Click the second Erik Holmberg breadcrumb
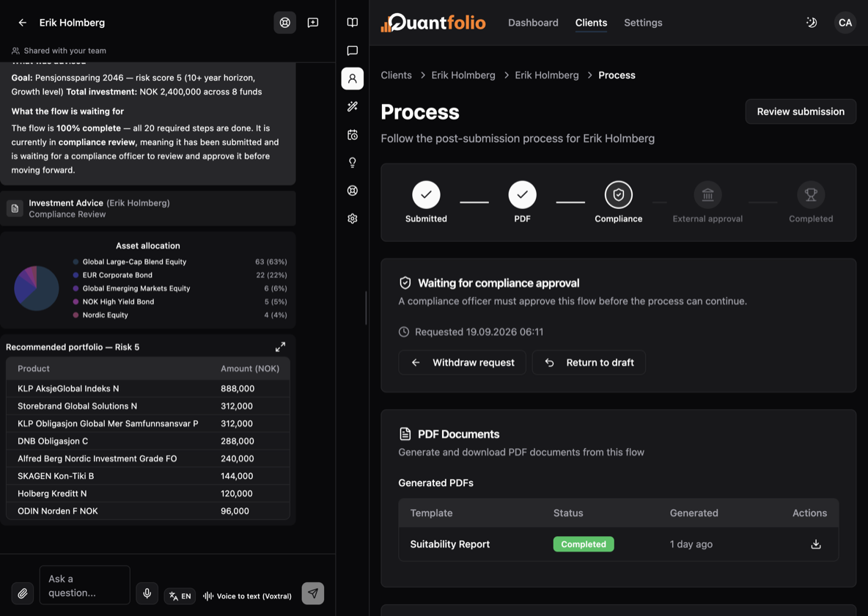This screenshot has width=868, height=616. pos(546,76)
